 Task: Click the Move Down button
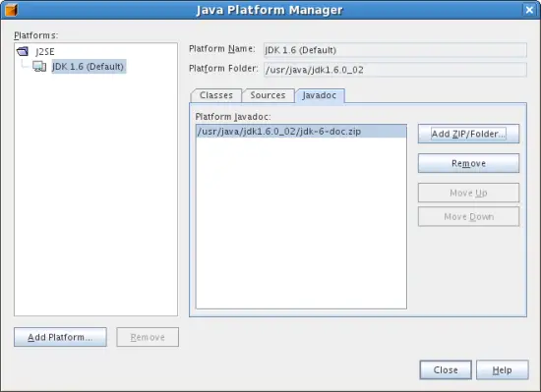(468, 217)
